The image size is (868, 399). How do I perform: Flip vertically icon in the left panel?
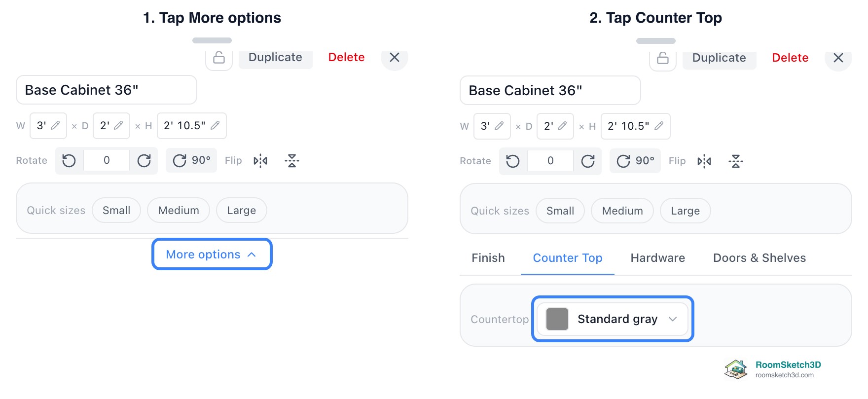292,161
